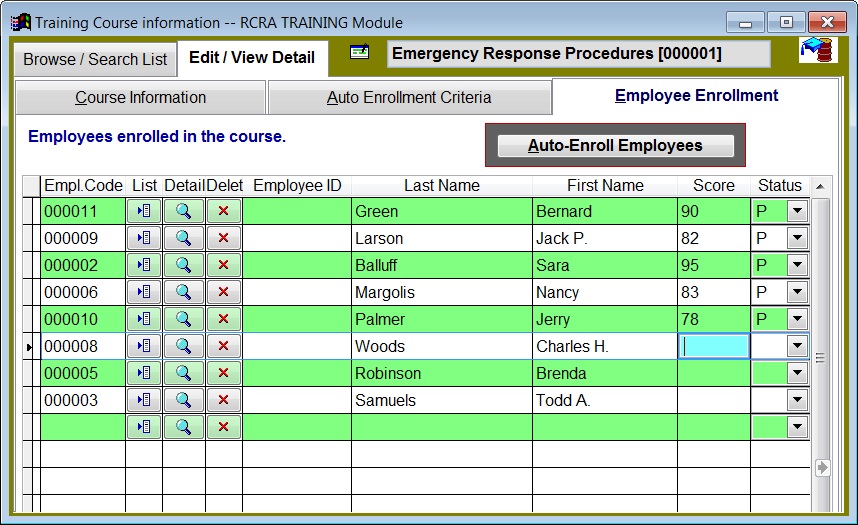This screenshot has height=525, width=858.
Task: Expand Status dropdown for Margolis
Action: tap(797, 292)
